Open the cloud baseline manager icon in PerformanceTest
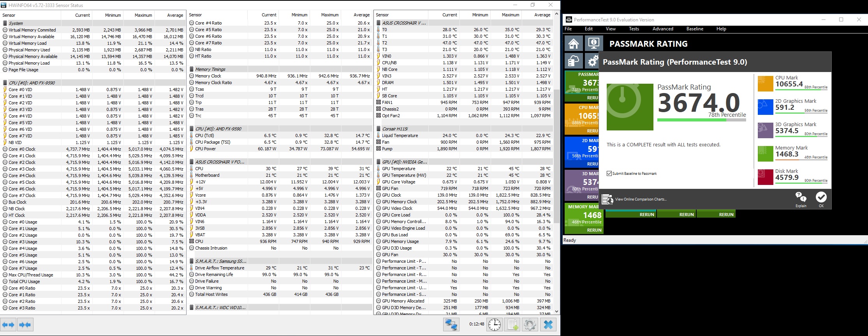The width and height of the screenshot is (868, 336). click(574, 61)
